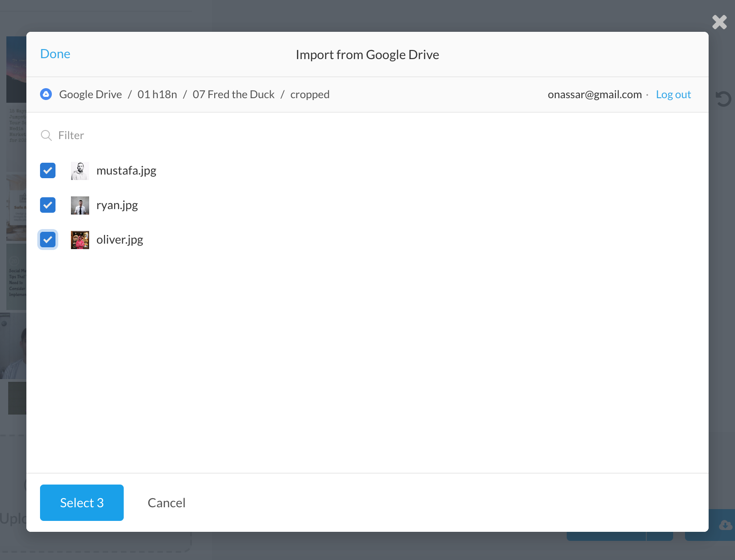Open the 01 h18n breadcrumb folder
This screenshot has height=560, width=735.
(156, 94)
